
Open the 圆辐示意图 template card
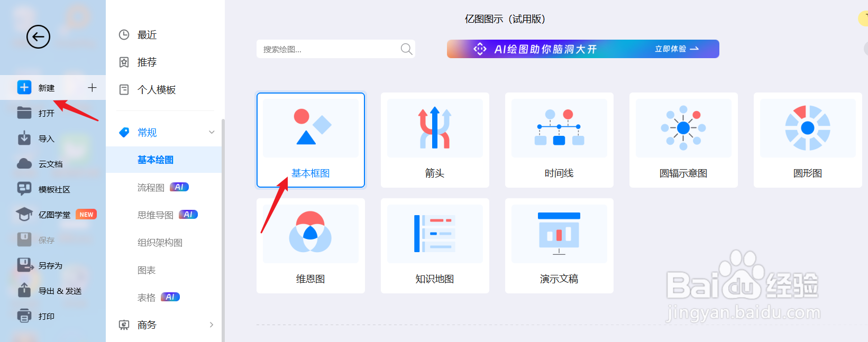(x=683, y=140)
